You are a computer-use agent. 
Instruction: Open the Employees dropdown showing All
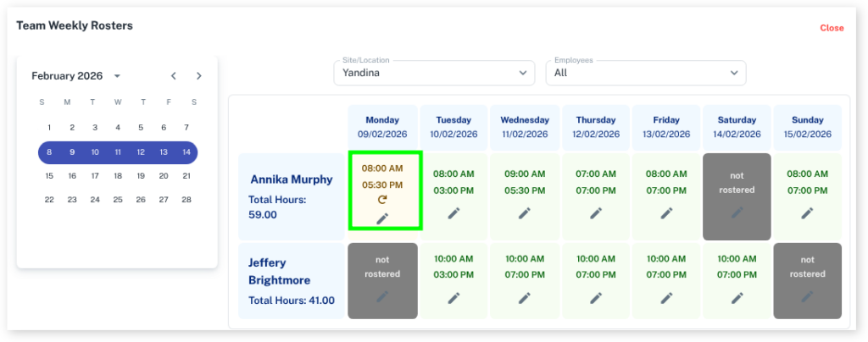pos(645,73)
